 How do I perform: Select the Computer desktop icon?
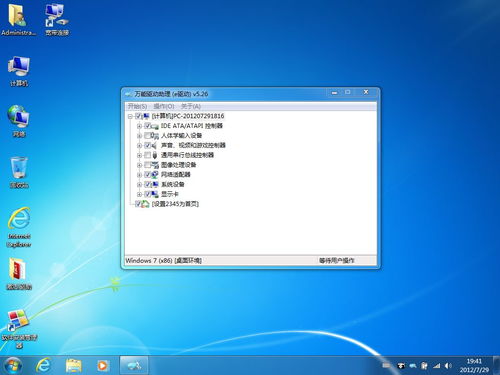tap(19, 71)
